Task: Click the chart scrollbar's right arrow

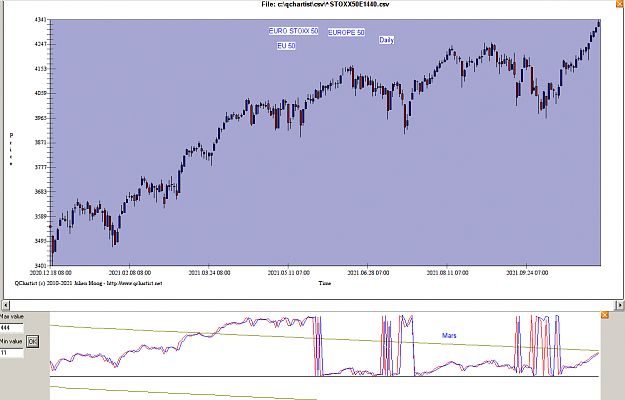Action: pos(620,305)
